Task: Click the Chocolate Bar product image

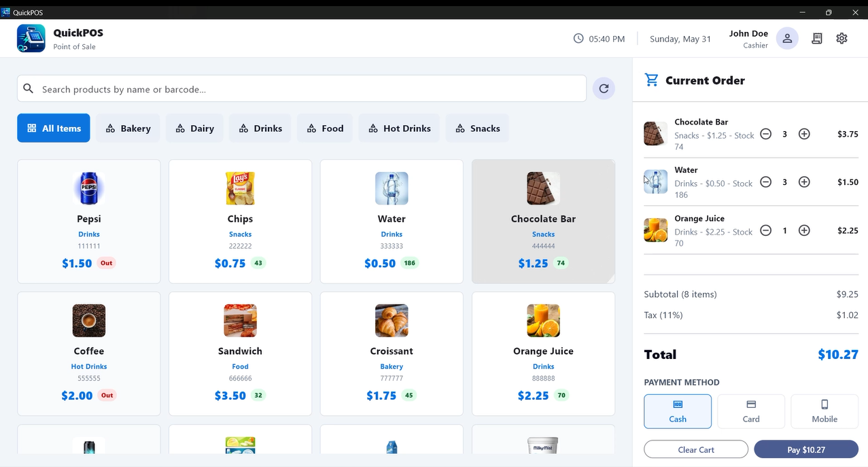Action: [x=543, y=188]
